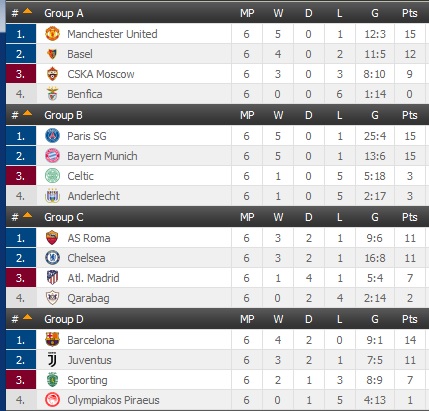This screenshot has height=411, width=429.
Task: Select the Qarabag table row
Action: coord(217,298)
